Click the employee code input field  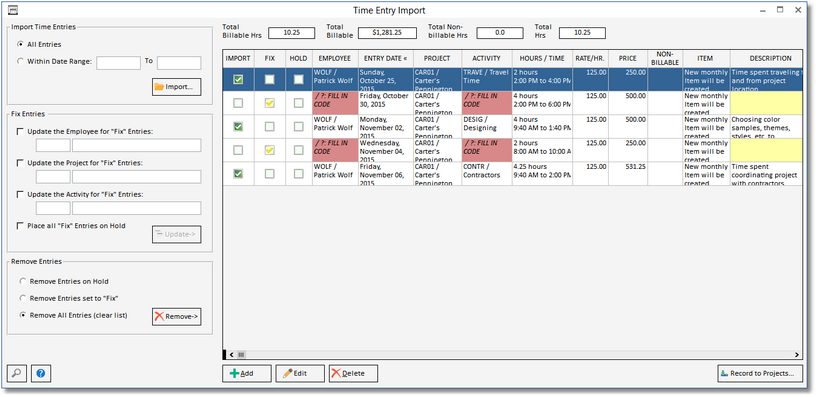[53, 145]
